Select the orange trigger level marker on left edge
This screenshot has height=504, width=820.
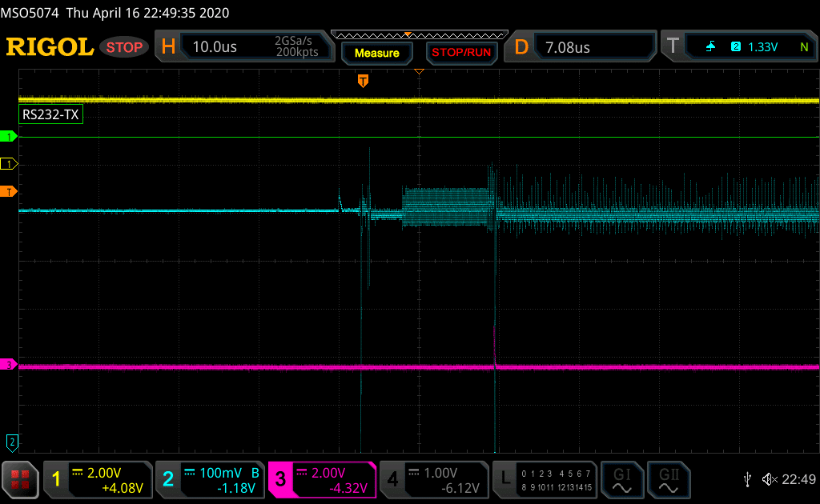pos(10,191)
